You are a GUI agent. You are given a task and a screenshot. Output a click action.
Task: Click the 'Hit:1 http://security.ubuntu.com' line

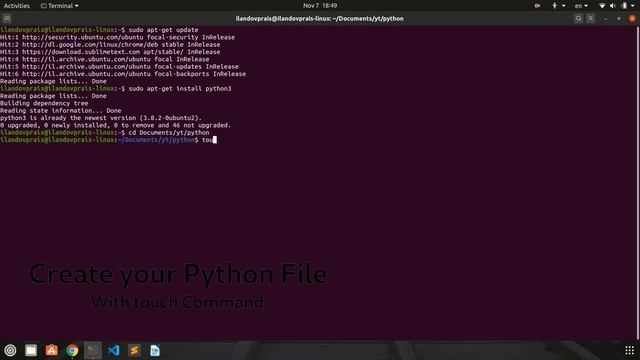point(118,37)
